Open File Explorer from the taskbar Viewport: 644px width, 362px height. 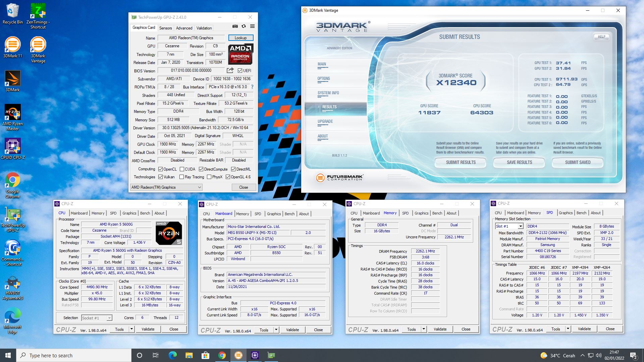tap(189, 355)
